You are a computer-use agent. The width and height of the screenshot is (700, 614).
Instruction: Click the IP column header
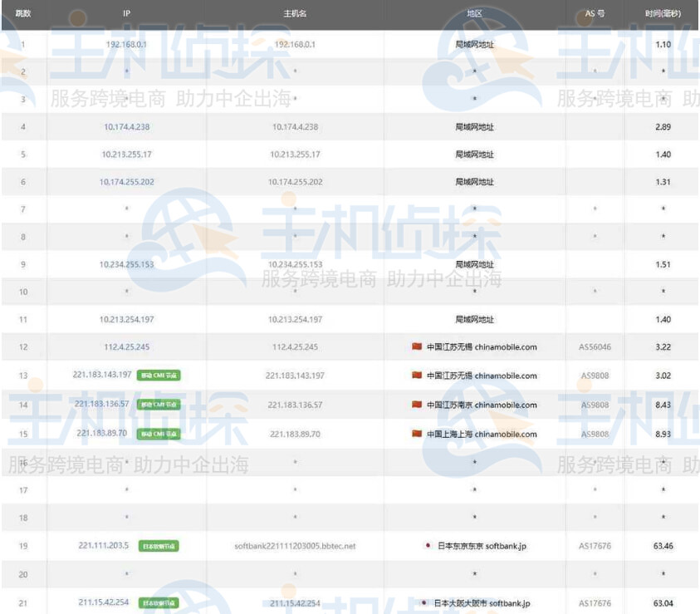(x=126, y=13)
